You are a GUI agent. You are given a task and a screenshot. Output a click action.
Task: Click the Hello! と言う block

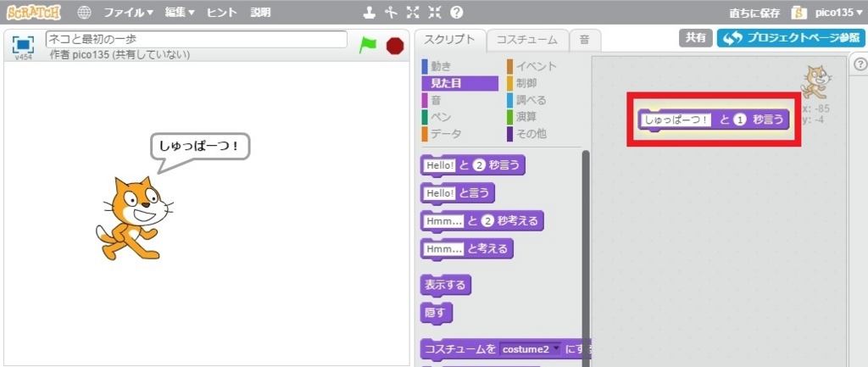point(457,193)
